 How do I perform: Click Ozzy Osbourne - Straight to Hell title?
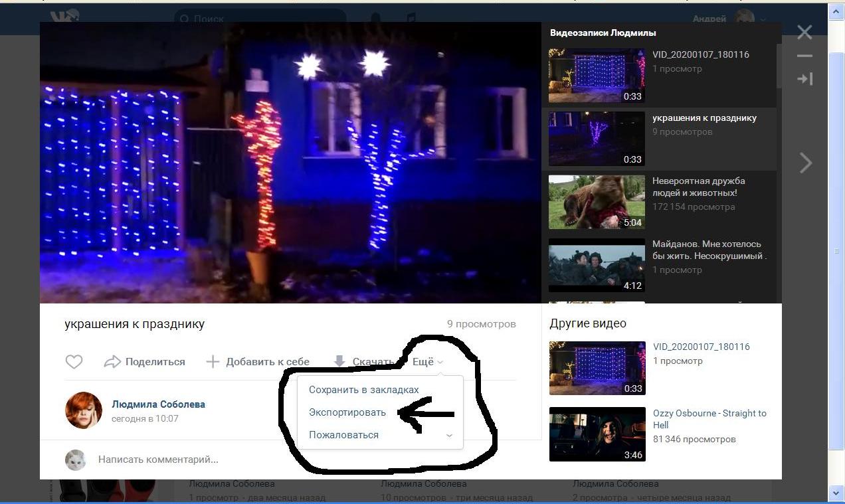tap(709, 419)
